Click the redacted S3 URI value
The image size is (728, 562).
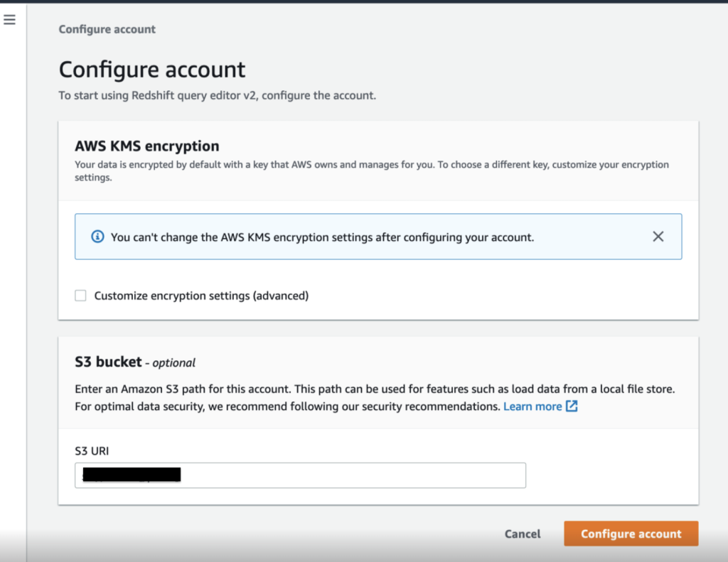132,475
